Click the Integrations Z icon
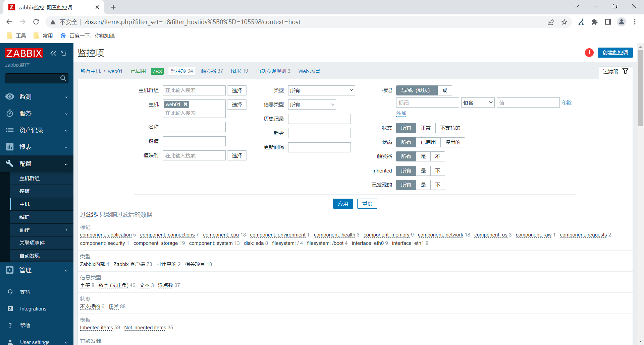 click(x=10, y=309)
